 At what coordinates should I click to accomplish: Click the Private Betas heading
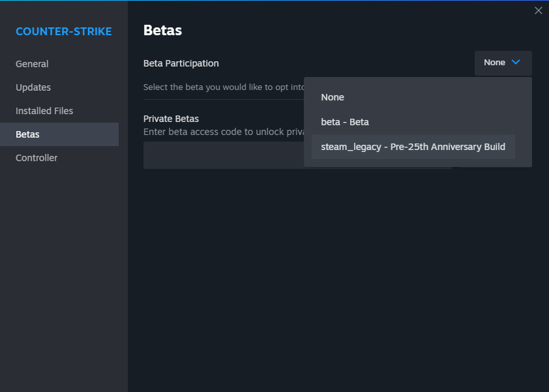point(171,119)
